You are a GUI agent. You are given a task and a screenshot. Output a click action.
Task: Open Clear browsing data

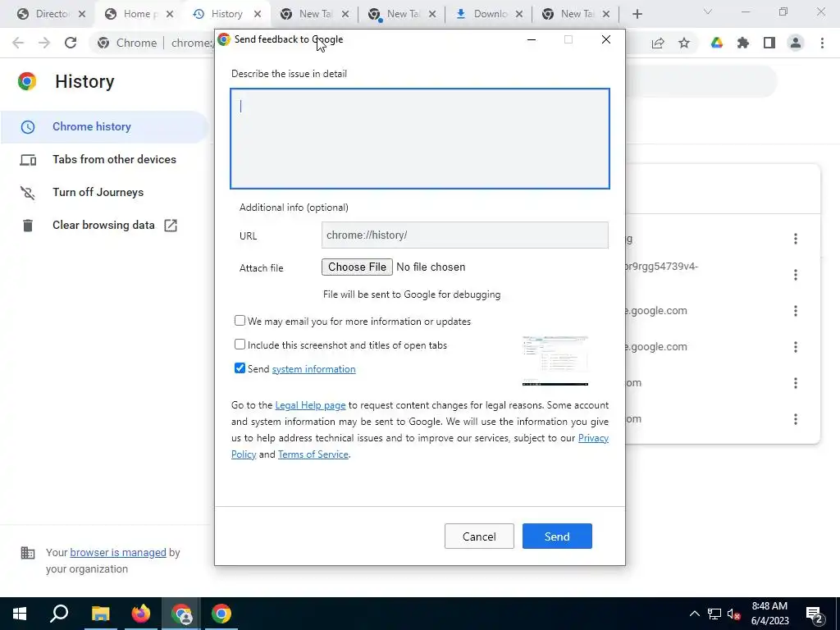click(x=104, y=225)
